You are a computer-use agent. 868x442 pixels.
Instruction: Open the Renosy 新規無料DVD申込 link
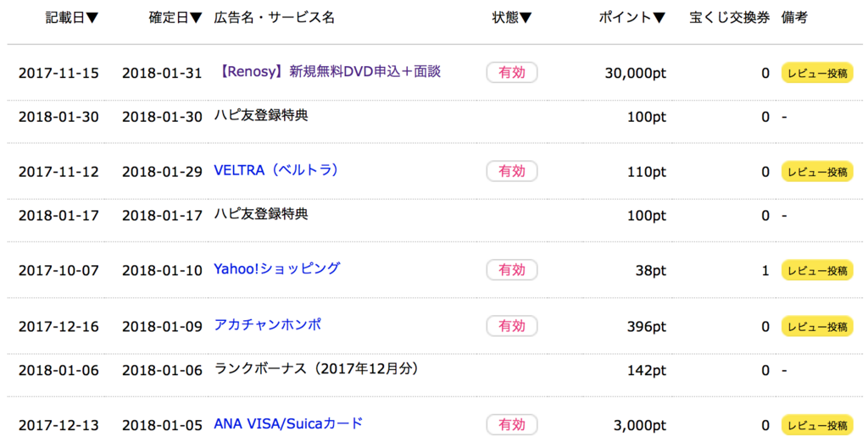point(328,71)
